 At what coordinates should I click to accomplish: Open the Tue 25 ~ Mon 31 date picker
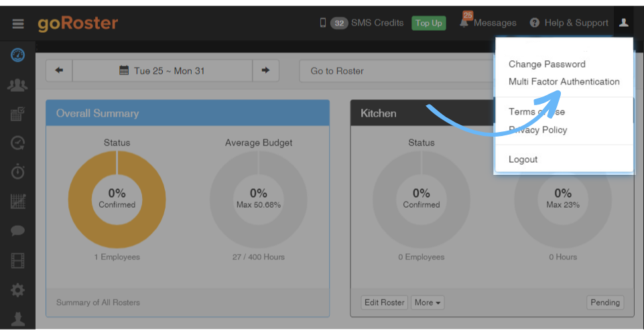tap(162, 70)
